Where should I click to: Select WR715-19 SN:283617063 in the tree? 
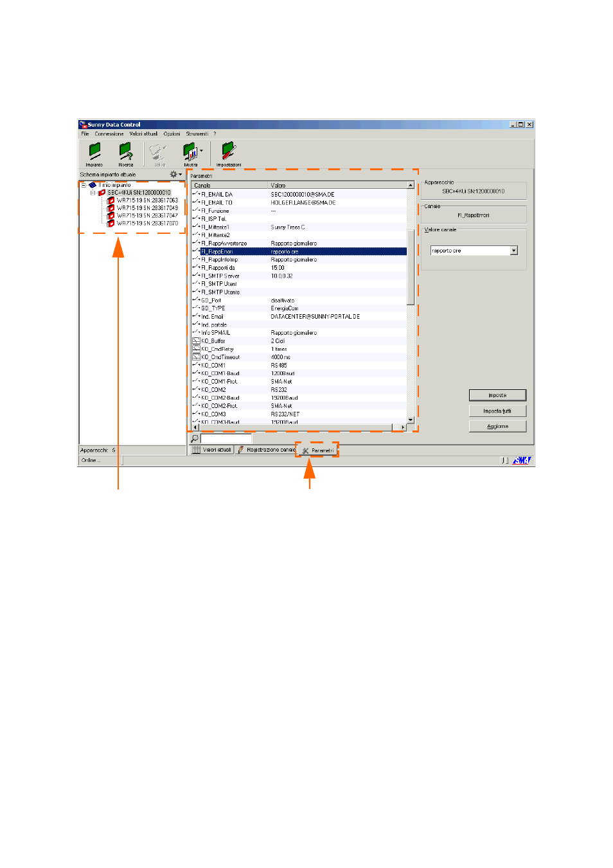147,200
